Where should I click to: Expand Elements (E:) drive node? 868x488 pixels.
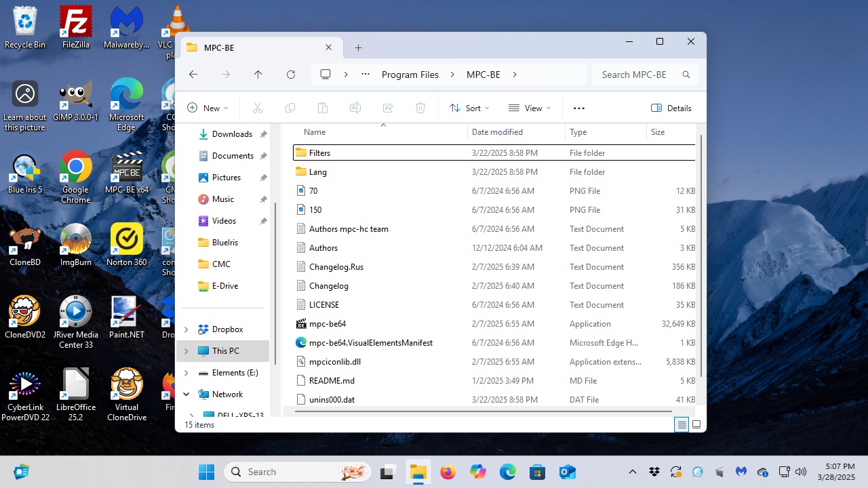pos(186,373)
